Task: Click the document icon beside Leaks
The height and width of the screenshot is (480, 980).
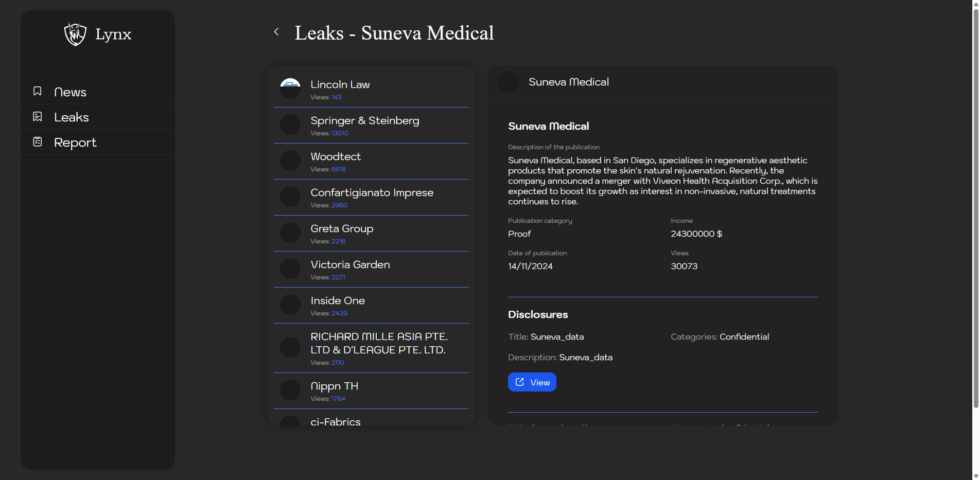Action: (38, 117)
